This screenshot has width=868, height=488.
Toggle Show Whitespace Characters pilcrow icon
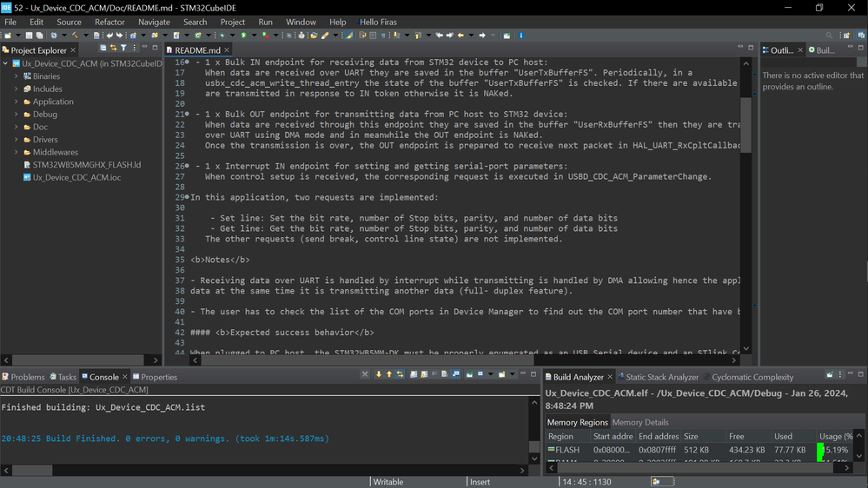pos(383,36)
